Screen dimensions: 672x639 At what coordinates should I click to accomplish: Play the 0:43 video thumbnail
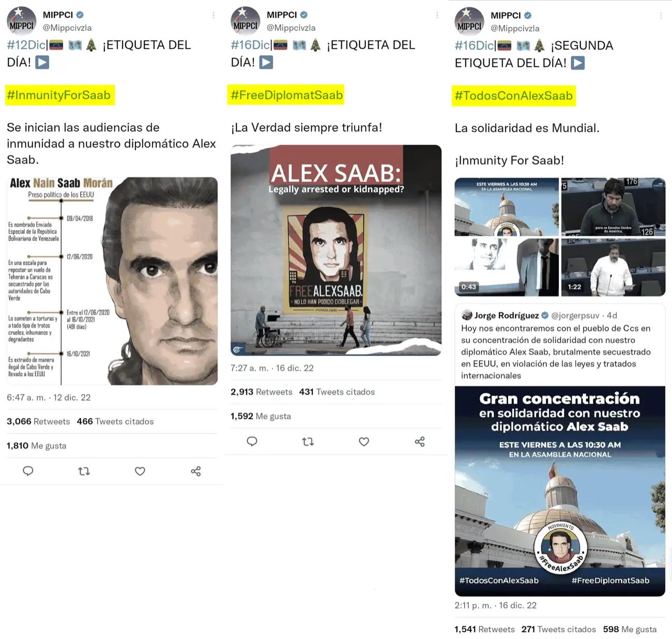(x=507, y=267)
